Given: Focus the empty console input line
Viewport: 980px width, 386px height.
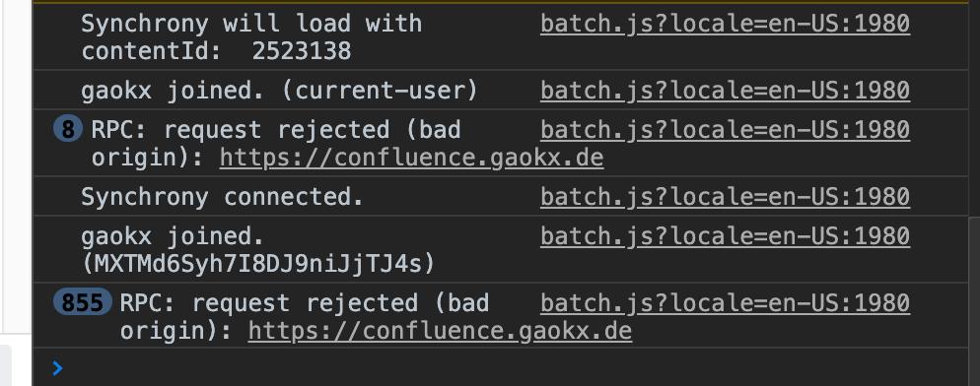Looking at the screenshot, I should click(x=513, y=368).
